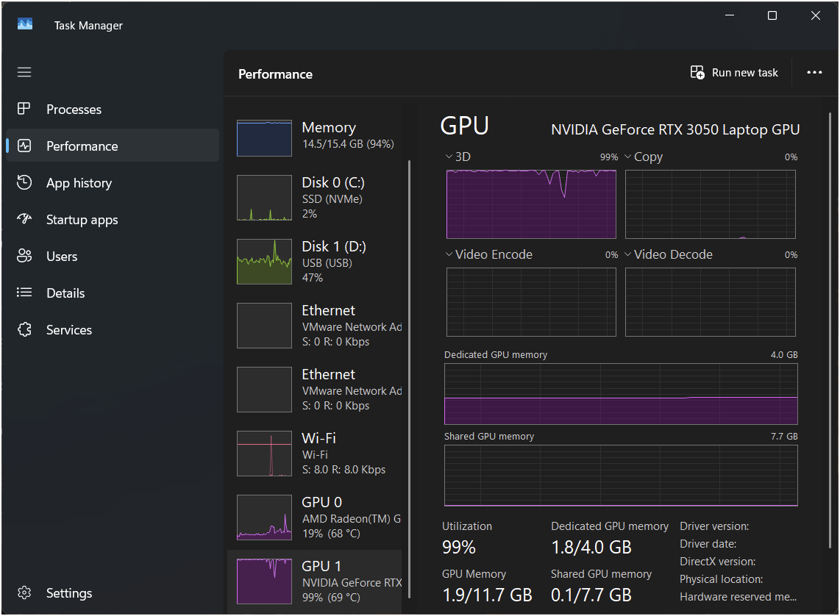This screenshot has width=840, height=616.
Task: Click the resource list scrollbar
Action: point(409,379)
